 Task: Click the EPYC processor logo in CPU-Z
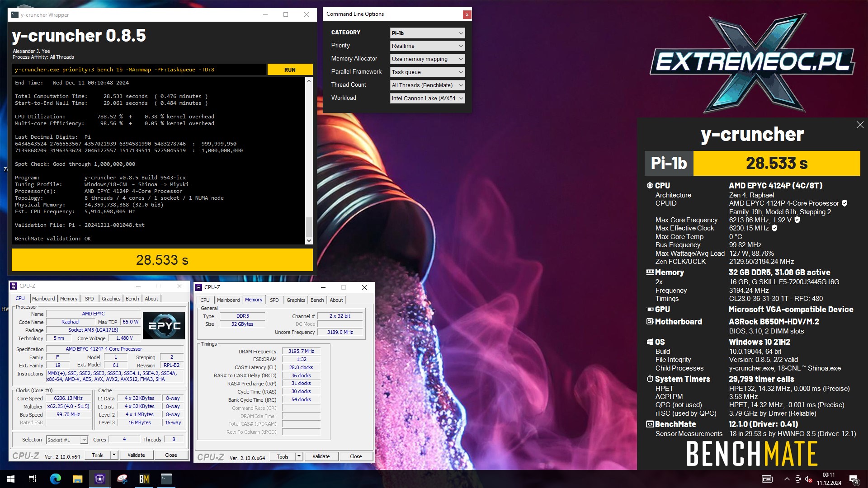click(x=164, y=325)
